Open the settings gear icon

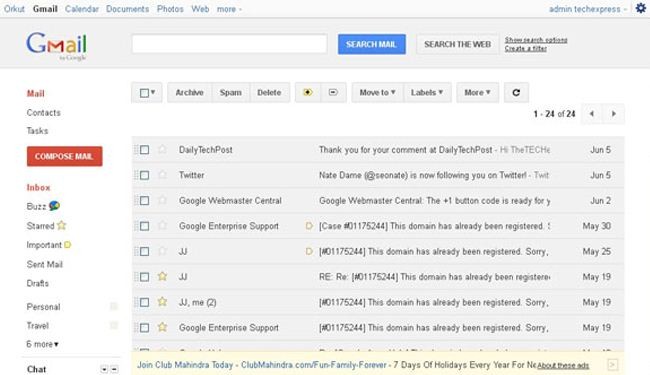(640, 8)
